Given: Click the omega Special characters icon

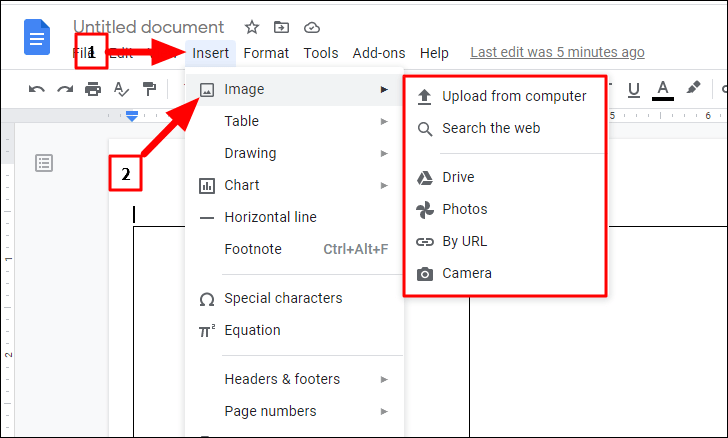Looking at the screenshot, I should click(207, 299).
